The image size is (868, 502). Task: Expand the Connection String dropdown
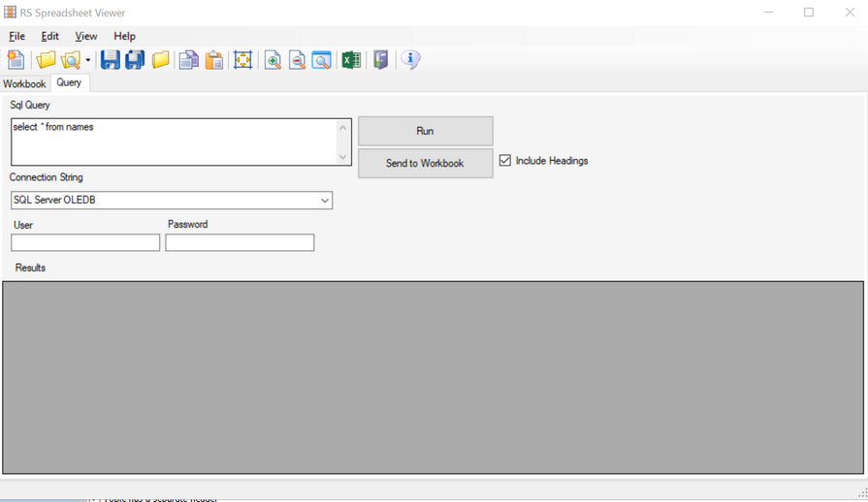324,201
